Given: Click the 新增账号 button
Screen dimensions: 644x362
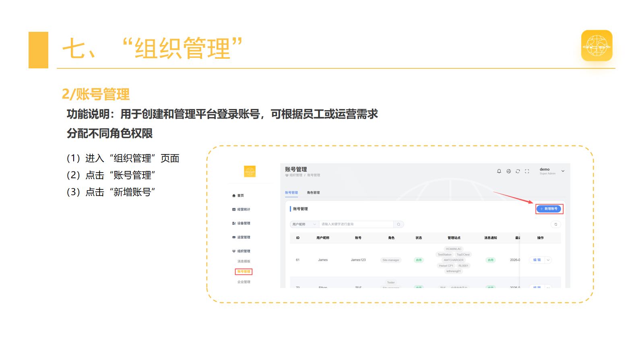Looking at the screenshot, I should [549, 209].
